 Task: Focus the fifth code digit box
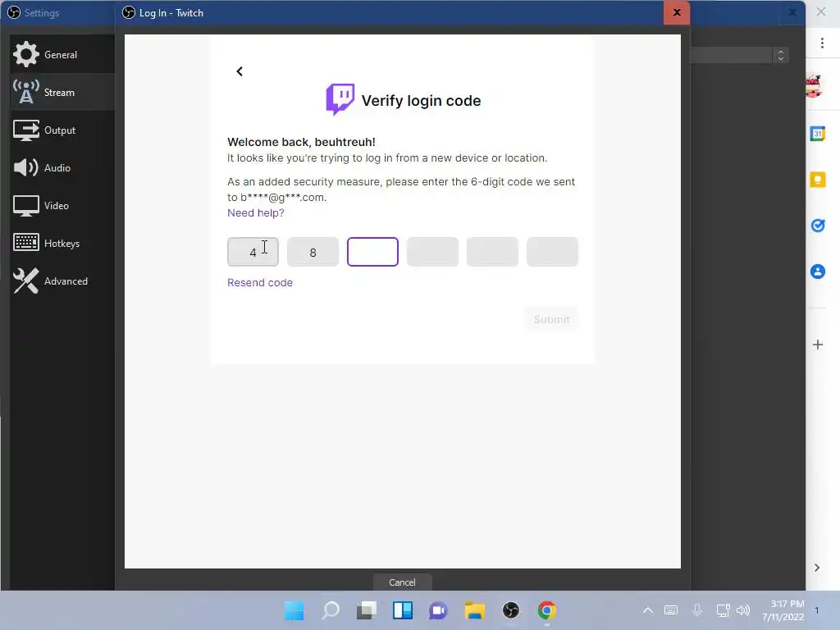click(x=492, y=252)
